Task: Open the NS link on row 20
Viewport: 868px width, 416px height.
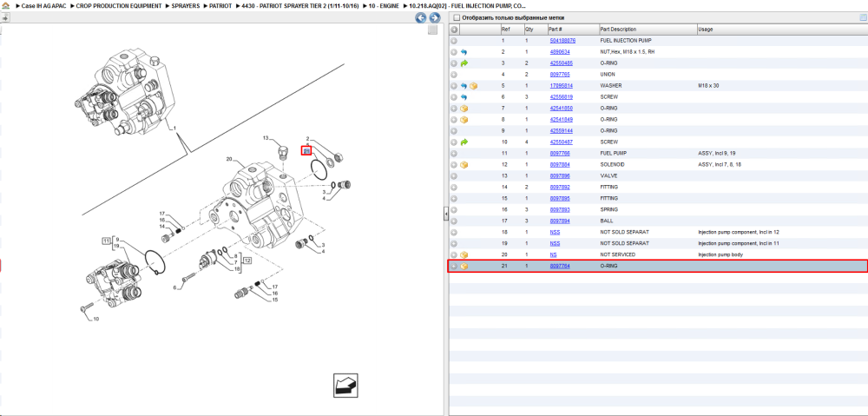Action: click(x=553, y=254)
